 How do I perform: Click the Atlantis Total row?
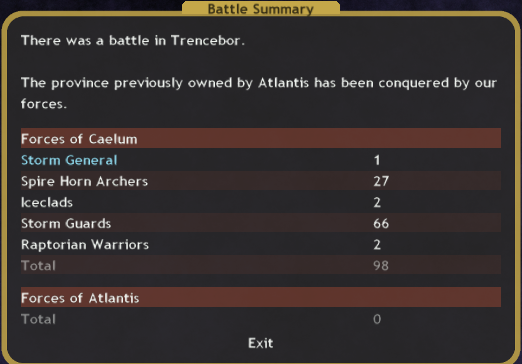click(261, 319)
